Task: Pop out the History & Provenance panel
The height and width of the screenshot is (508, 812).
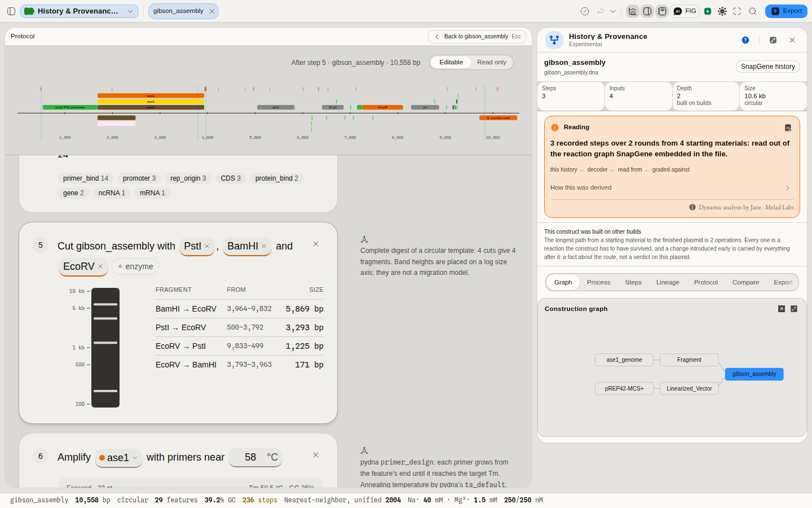Action: coord(773,40)
